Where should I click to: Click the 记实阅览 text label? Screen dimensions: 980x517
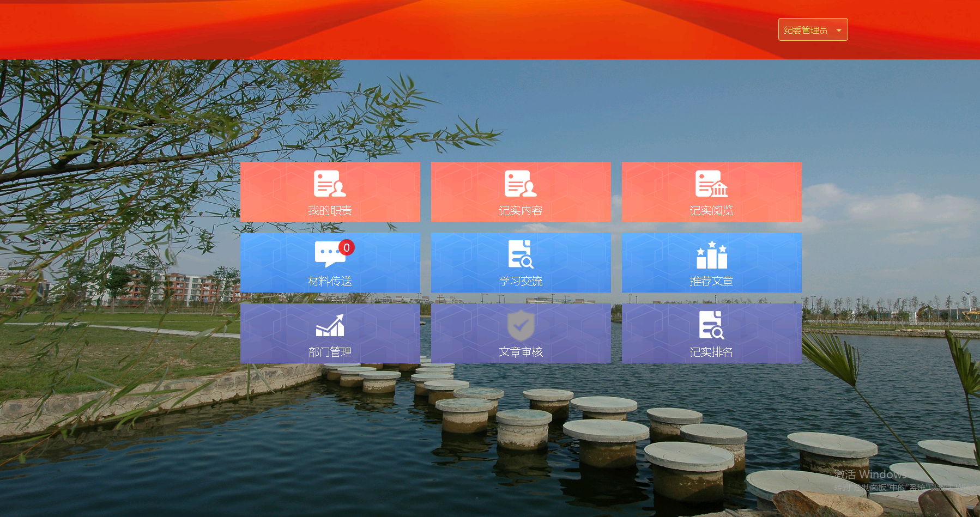(711, 211)
